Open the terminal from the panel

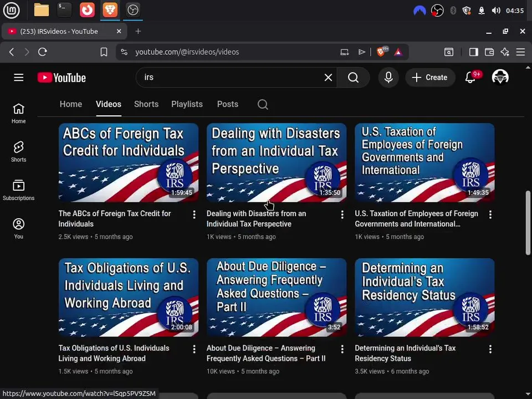64,10
